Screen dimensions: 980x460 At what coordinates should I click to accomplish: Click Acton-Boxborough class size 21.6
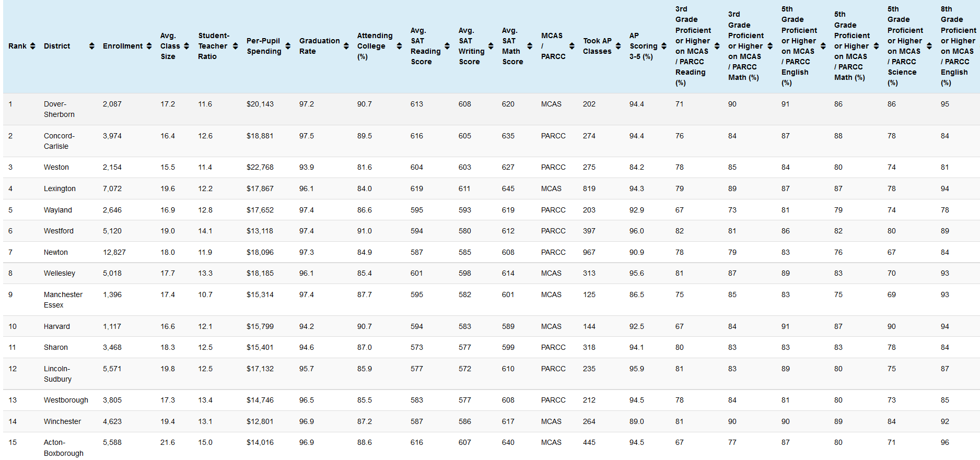coord(168,442)
